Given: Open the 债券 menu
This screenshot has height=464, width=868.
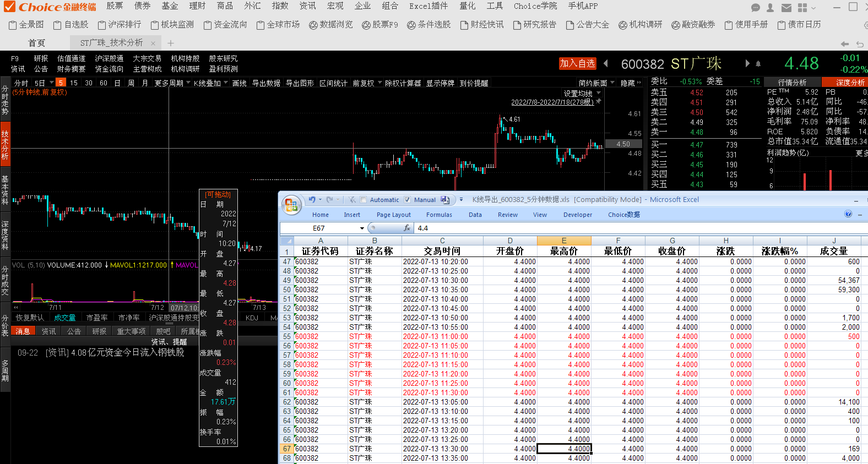Looking at the screenshot, I should pyautogui.click(x=142, y=6).
